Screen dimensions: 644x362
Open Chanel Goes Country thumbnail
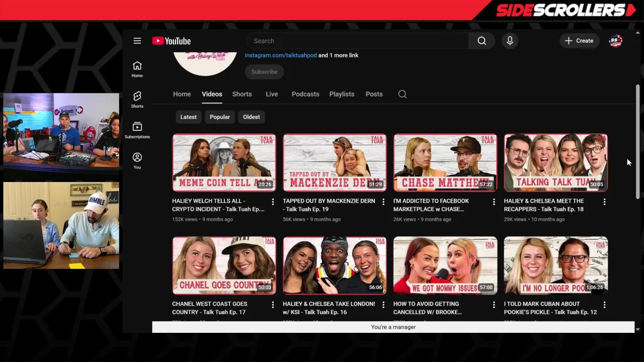coord(224,265)
